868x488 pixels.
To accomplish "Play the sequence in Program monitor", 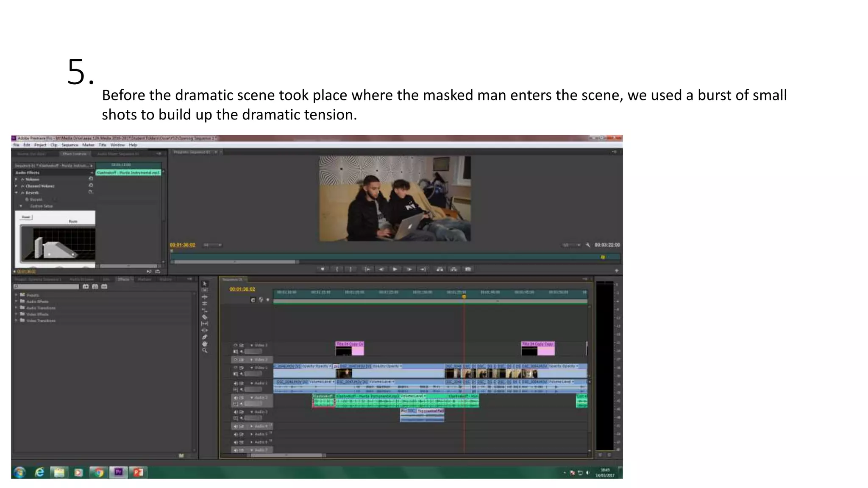I will tap(395, 269).
